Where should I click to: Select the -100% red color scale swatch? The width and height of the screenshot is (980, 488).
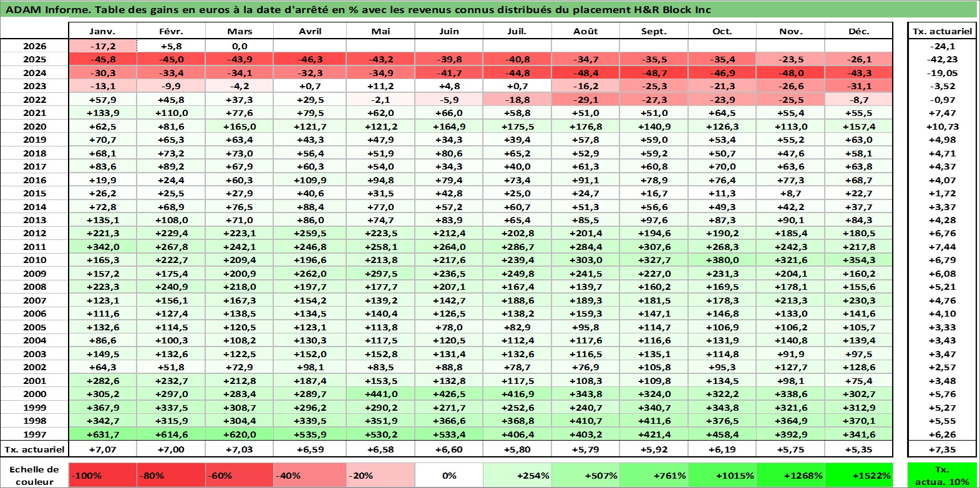tap(103, 475)
